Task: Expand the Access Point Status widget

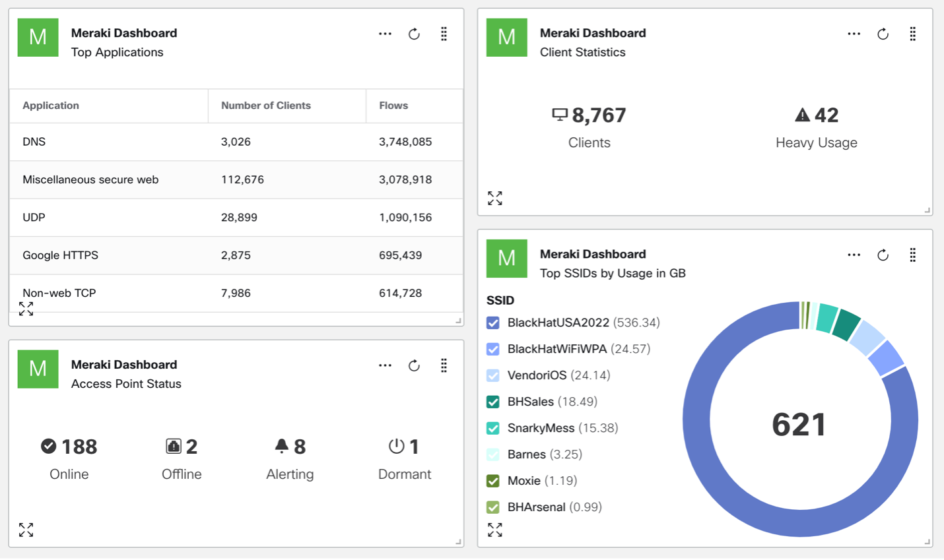Action: pyautogui.click(x=26, y=530)
